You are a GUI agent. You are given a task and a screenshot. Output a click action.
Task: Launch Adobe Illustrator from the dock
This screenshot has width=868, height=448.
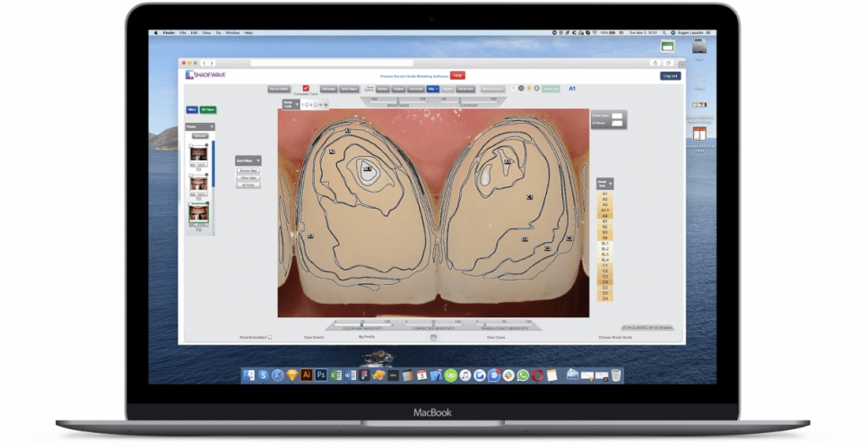click(x=306, y=375)
